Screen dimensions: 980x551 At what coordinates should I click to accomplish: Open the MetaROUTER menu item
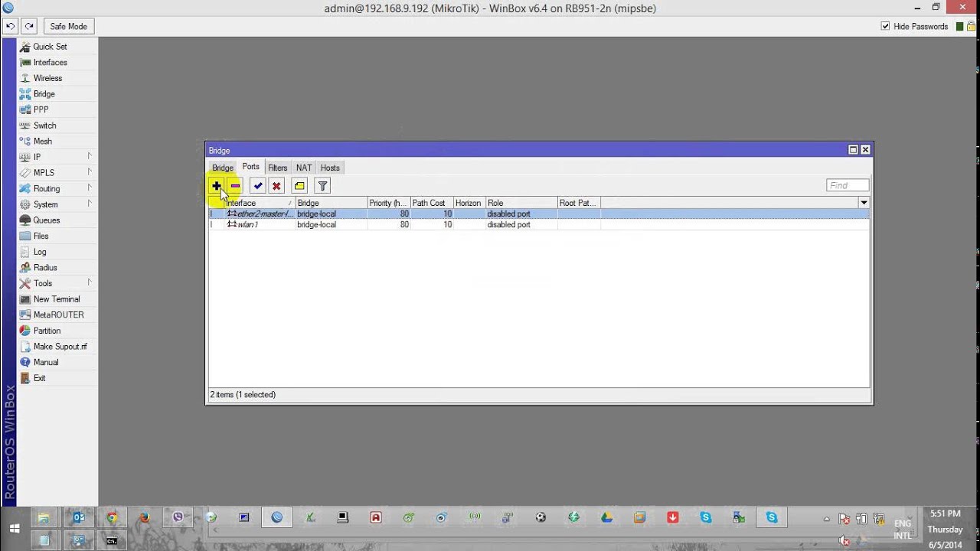click(x=57, y=315)
